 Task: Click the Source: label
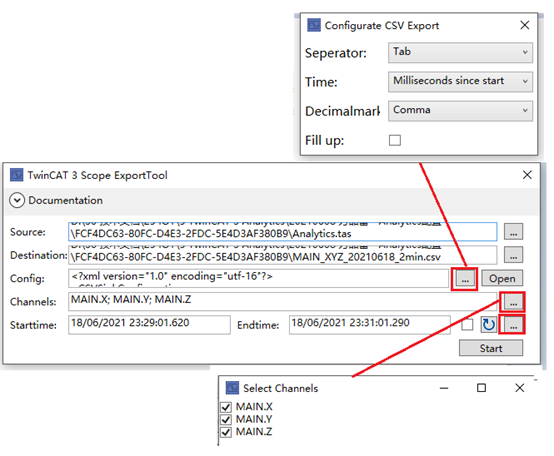[28, 232]
